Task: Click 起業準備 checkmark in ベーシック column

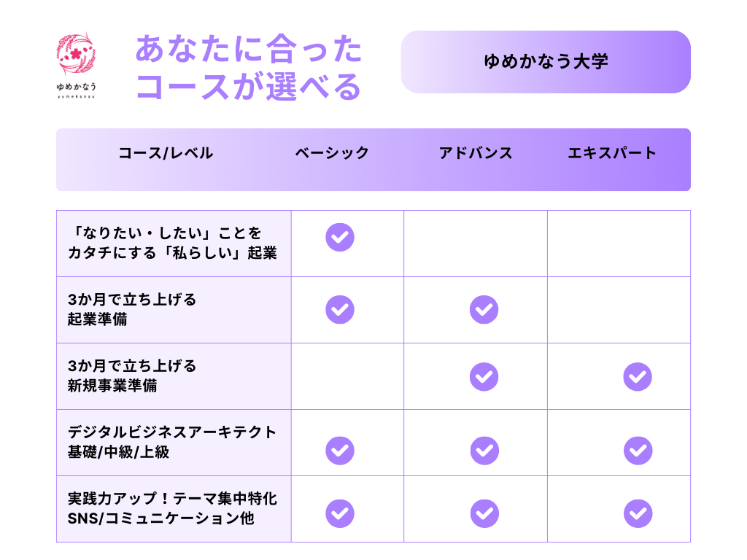Action: tap(340, 309)
